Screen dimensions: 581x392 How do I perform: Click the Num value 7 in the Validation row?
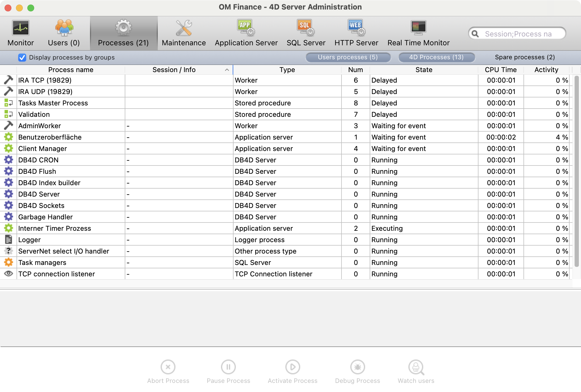356,114
